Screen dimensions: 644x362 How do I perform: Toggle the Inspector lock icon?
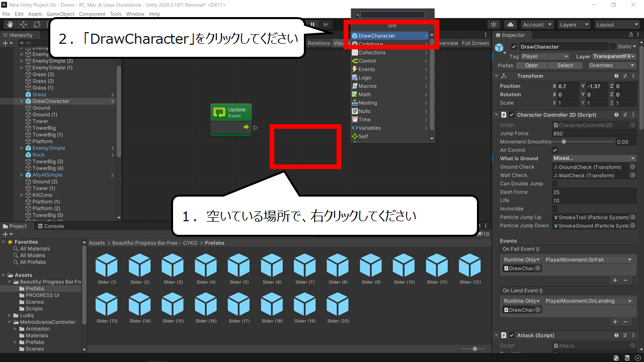coord(631,35)
